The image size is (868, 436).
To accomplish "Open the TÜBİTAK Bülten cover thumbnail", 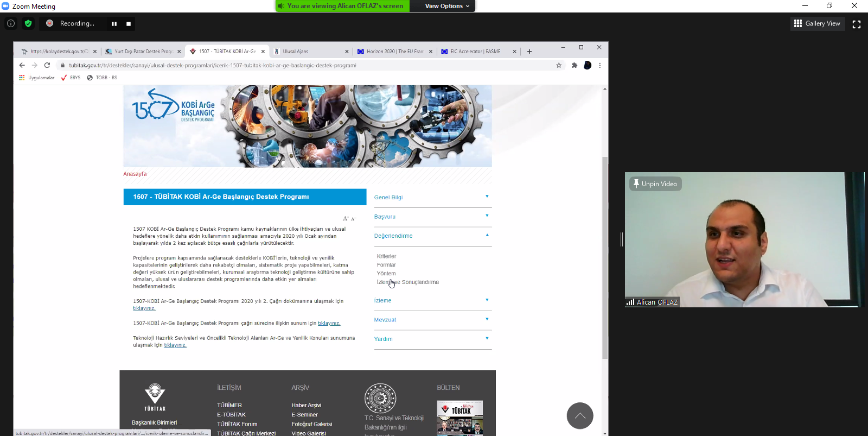I will [x=459, y=418].
